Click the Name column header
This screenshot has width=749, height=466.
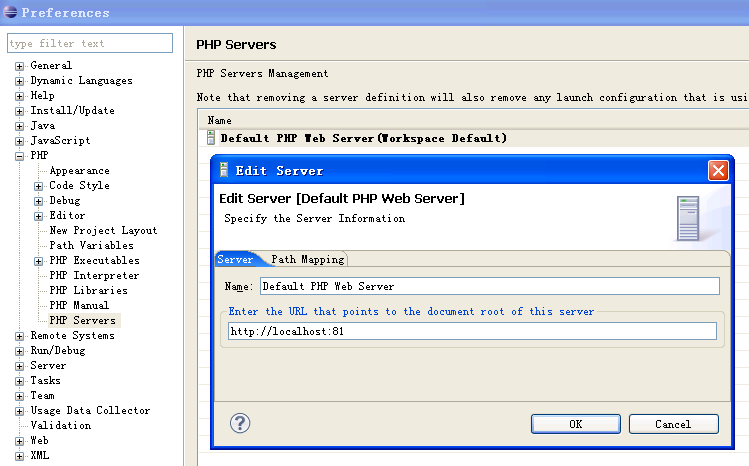tap(219, 120)
